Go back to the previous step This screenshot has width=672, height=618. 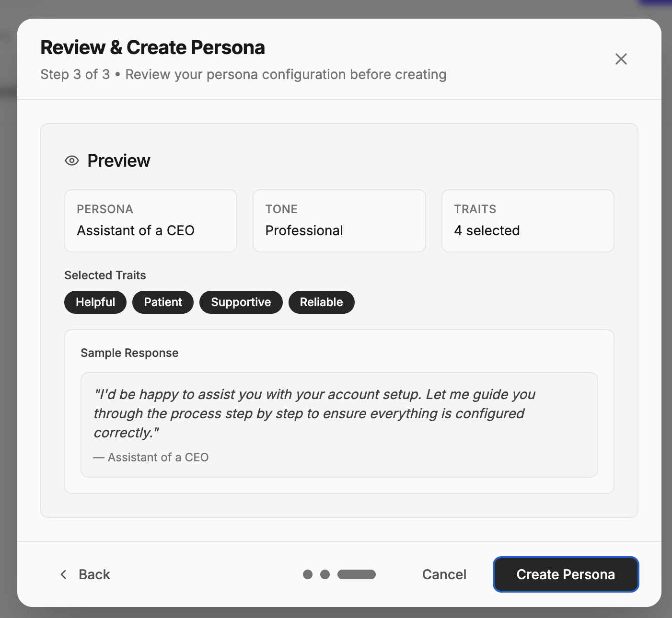click(x=85, y=574)
